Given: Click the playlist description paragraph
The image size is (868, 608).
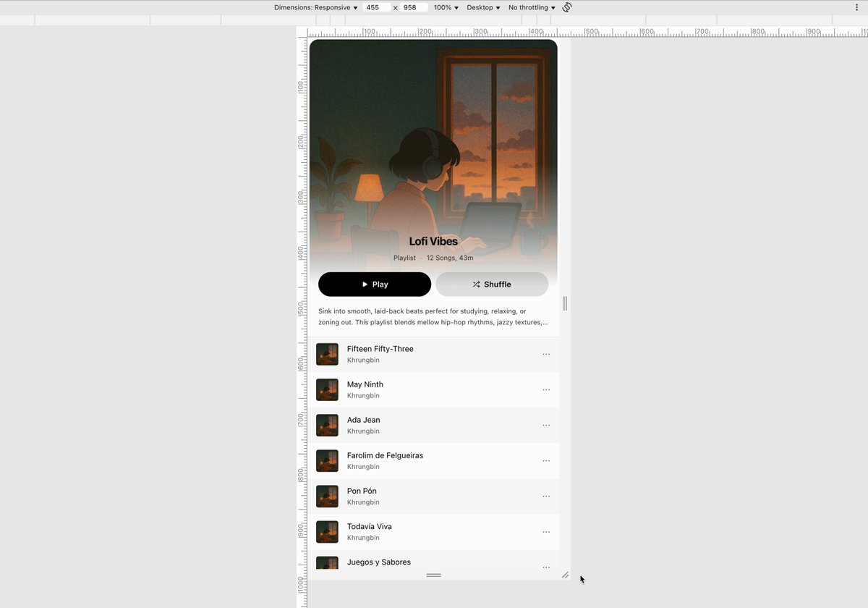Looking at the screenshot, I should (x=433, y=317).
